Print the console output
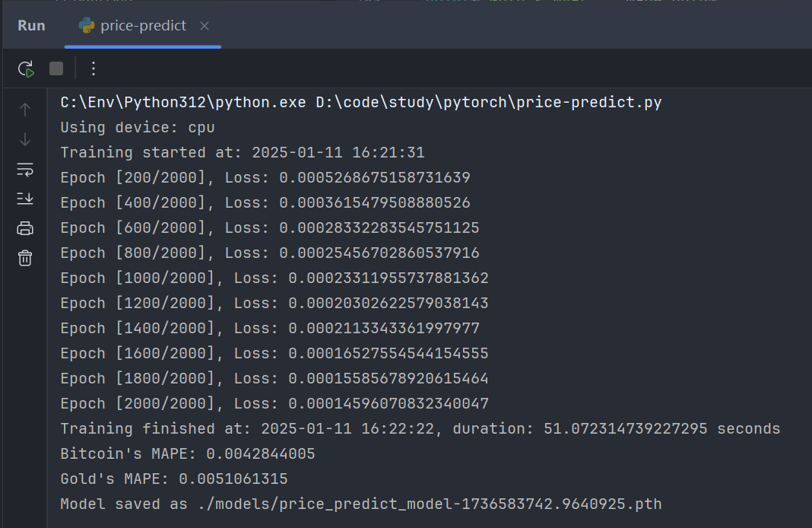This screenshot has width=812, height=528. click(25, 228)
